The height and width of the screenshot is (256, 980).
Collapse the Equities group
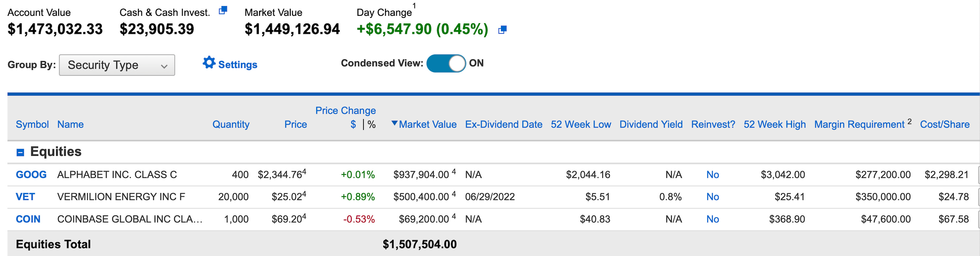click(x=20, y=152)
